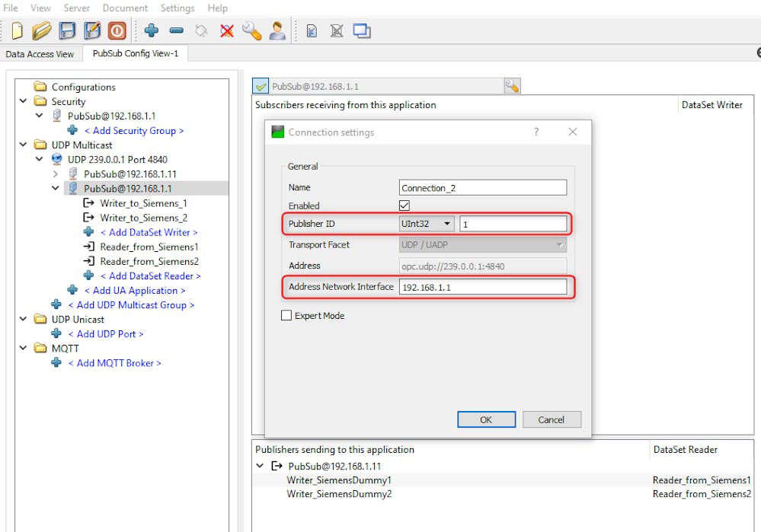Click the Name field containing Connection_2
Viewport: 761px width, 532px height.
point(482,188)
